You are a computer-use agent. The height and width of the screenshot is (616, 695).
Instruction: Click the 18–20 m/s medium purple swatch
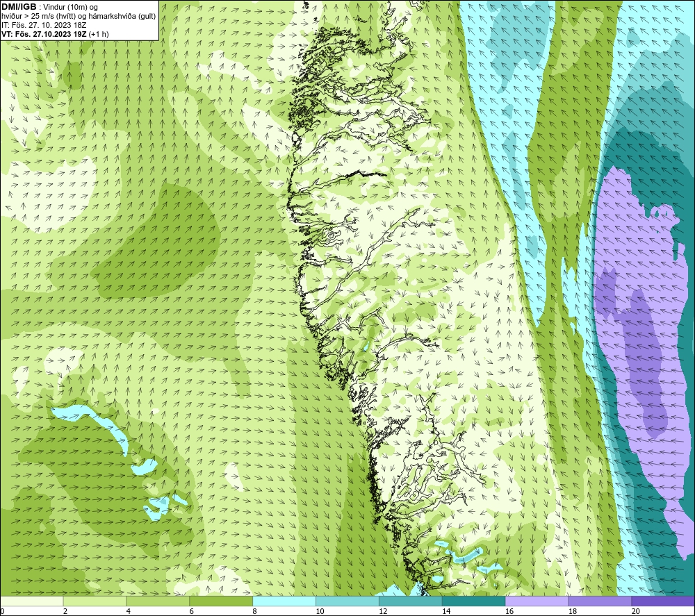click(x=600, y=601)
